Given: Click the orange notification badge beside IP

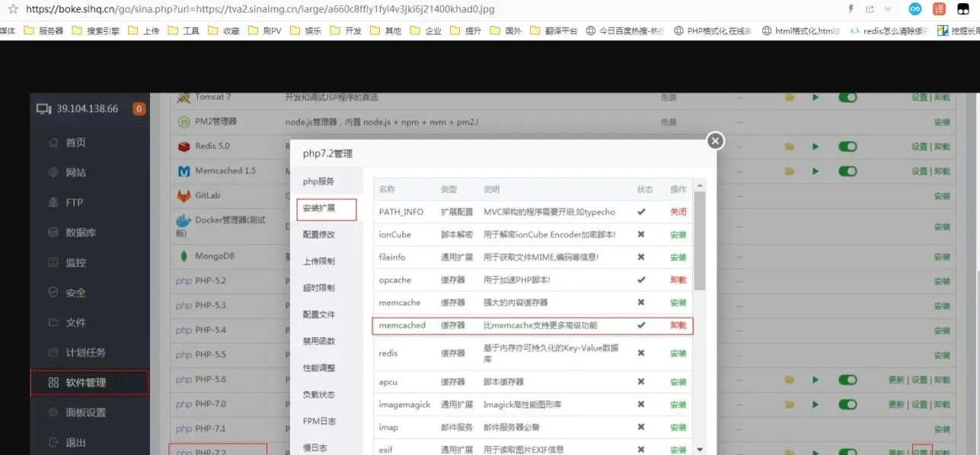Looking at the screenshot, I should tap(139, 109).
